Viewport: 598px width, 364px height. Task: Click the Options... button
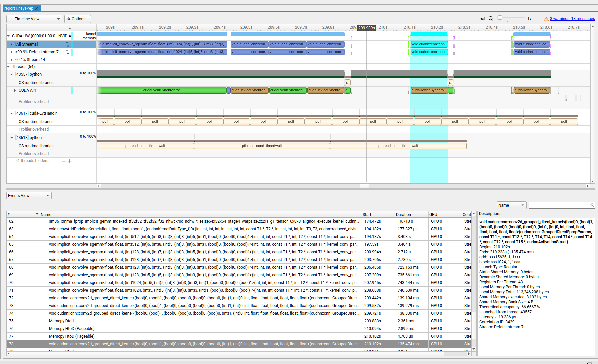(78, 19)
